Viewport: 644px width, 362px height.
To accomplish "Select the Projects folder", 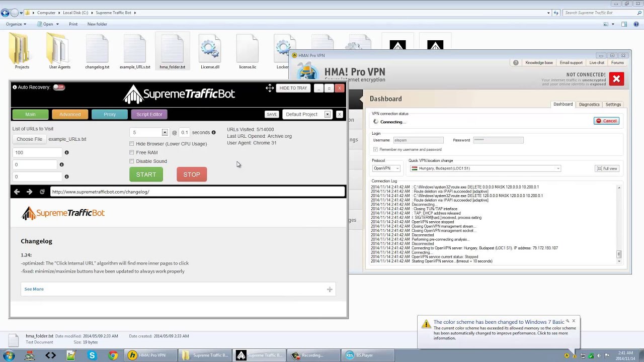I will pyautogui.click(x=22, y=51).
